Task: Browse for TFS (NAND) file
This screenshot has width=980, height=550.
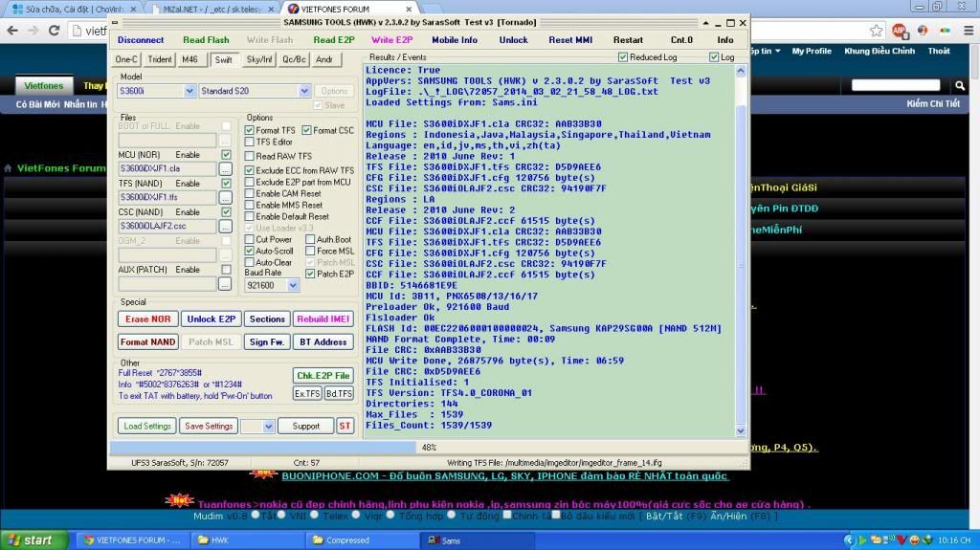Action: click(x=226, y=197)
